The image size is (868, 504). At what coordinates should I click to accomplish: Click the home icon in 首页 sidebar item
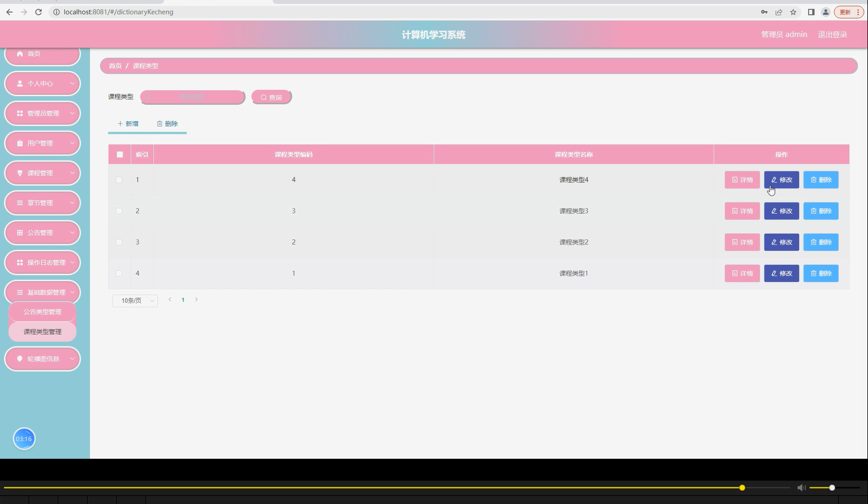click(x=20, y=54)
